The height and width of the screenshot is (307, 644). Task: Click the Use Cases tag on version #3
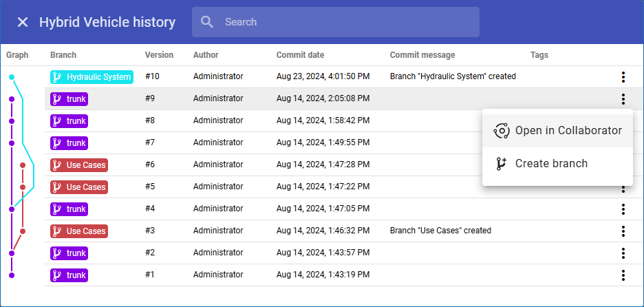click(79, 231)
